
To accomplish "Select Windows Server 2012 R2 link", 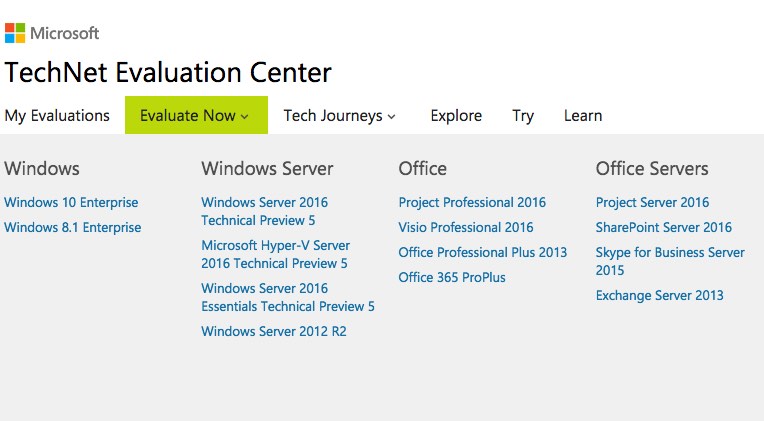I will point(274,331).
